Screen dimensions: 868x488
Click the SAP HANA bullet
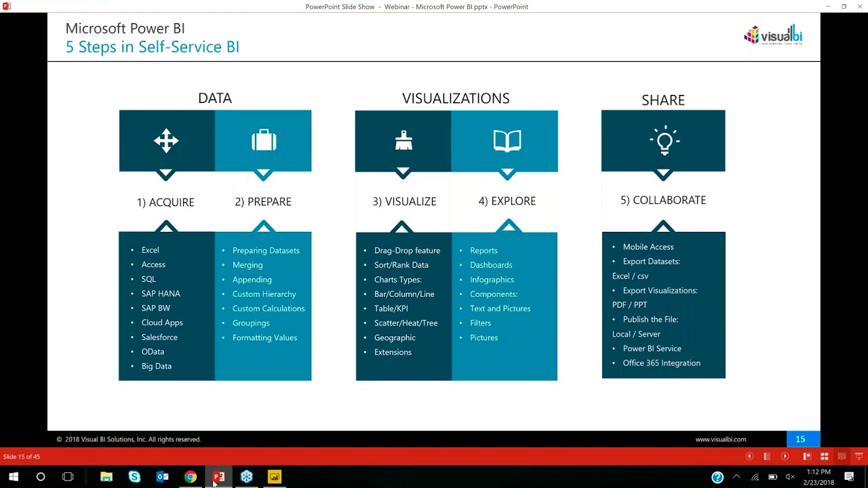click(x=161, y=293)
